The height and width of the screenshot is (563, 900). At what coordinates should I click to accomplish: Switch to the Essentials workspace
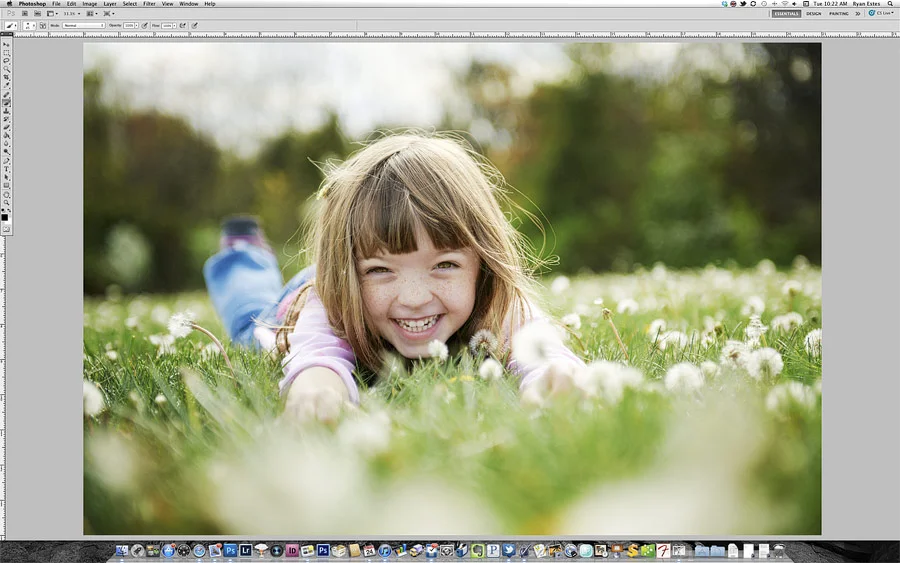point(786,13)
